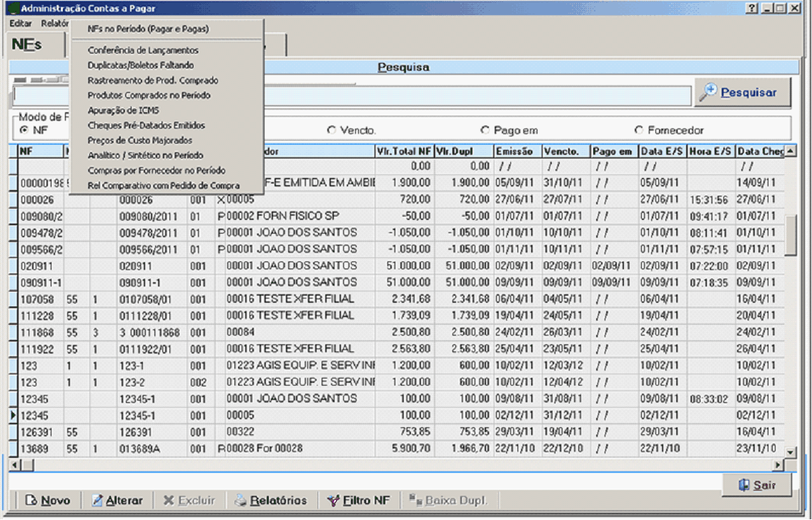
Task: Click the Relatórios printer icon
Action: point(241,501)
